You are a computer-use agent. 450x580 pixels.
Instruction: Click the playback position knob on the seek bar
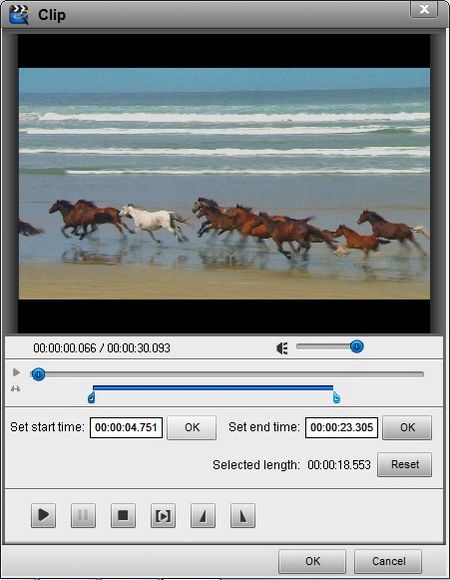[38, 374]
